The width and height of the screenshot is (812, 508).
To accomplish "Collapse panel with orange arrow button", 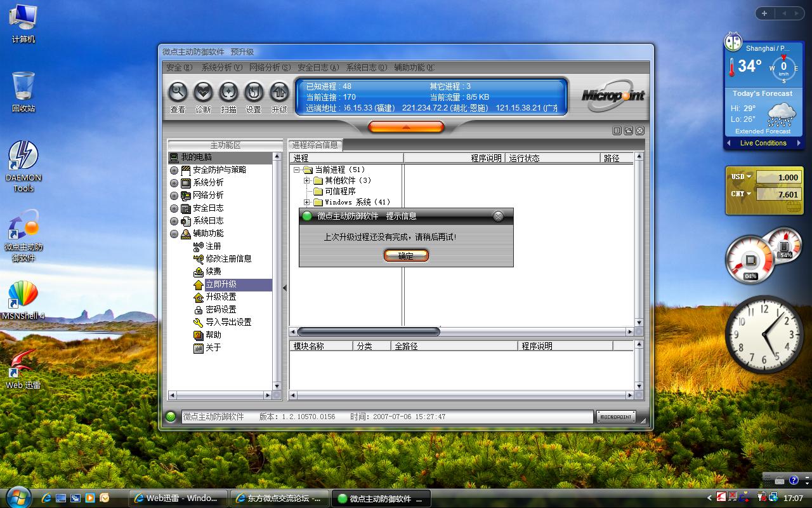I will click(x=406, y=127).
